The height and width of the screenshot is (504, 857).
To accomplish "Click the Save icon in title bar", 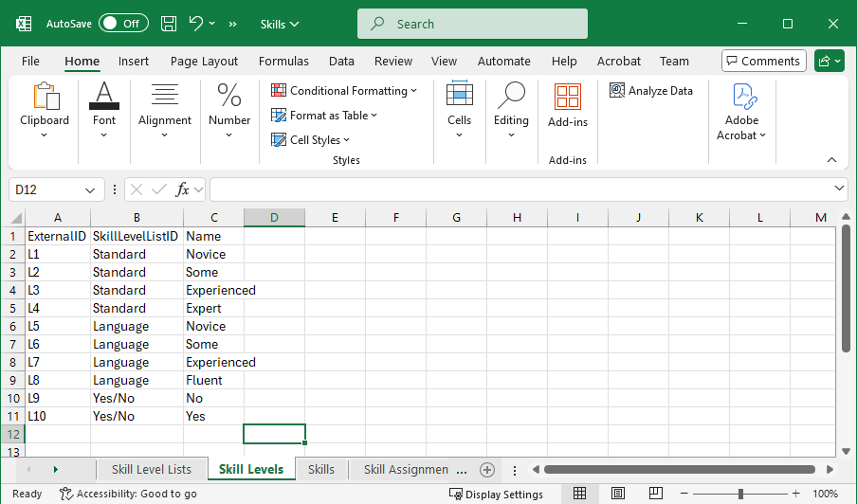I will [169, 24].
